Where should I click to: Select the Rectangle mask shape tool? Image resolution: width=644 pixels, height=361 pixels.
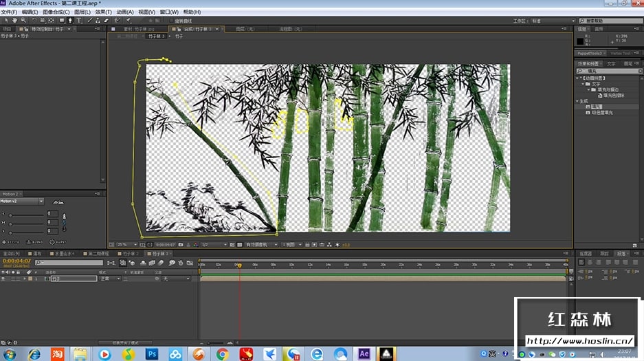(x=62, y=20)
